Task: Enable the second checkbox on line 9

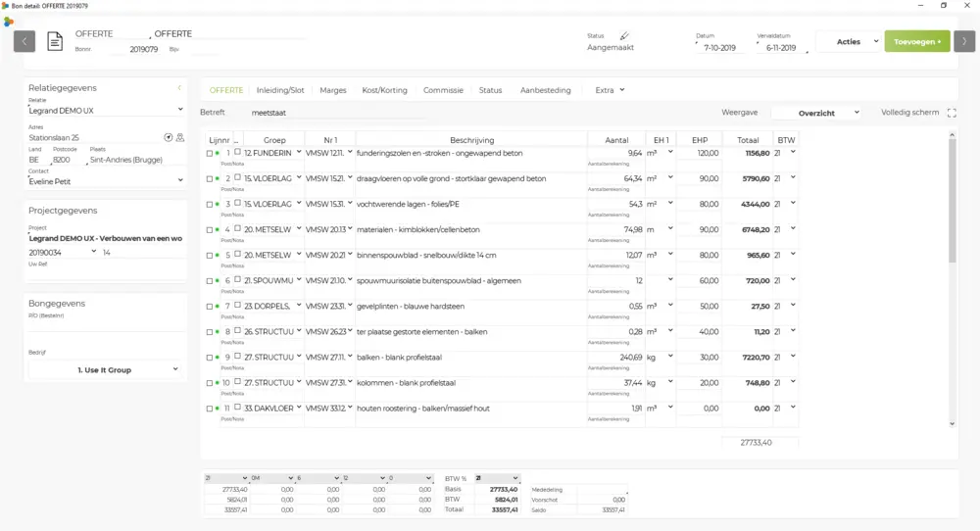Action: tap(237, 356)
